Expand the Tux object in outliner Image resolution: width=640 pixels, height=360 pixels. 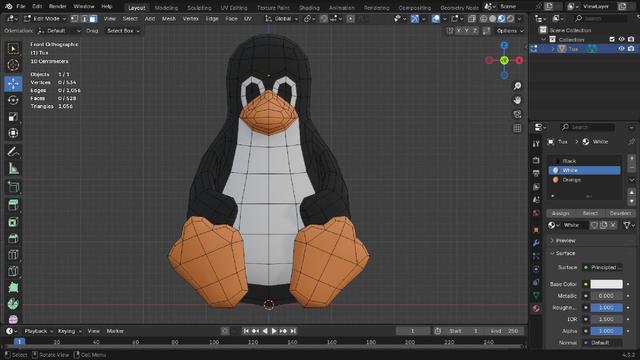click(553, 49)
